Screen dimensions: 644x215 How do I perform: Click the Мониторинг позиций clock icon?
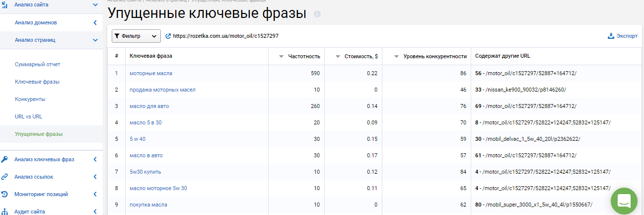[x=5, y=194]
